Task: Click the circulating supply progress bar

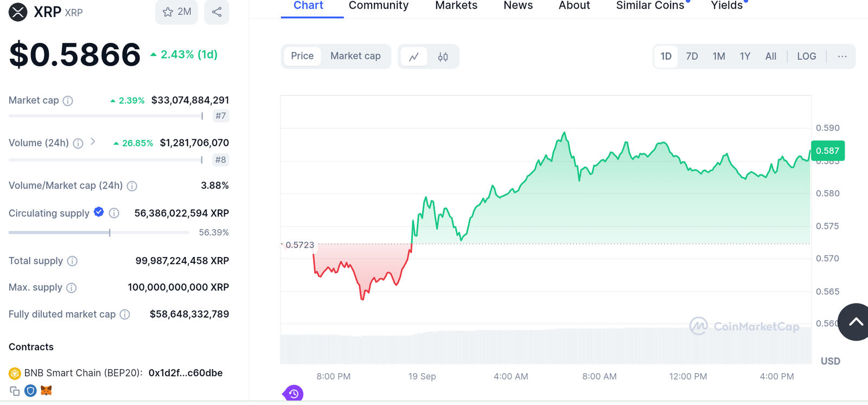Action: [99, 233]
